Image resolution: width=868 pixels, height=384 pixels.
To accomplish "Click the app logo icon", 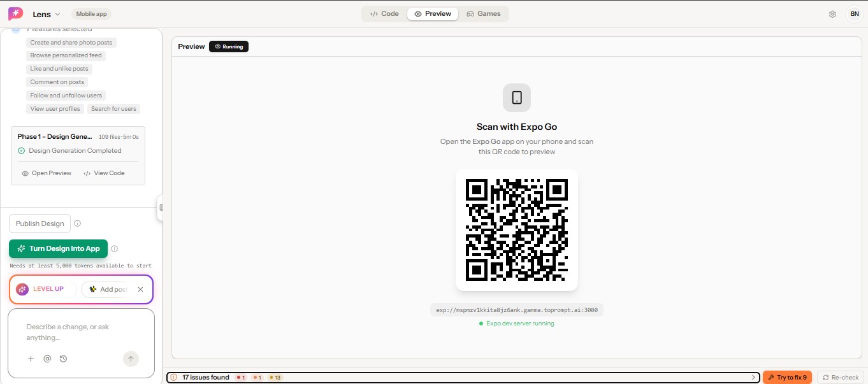I will pyautogui.click(x=15, y=13).
